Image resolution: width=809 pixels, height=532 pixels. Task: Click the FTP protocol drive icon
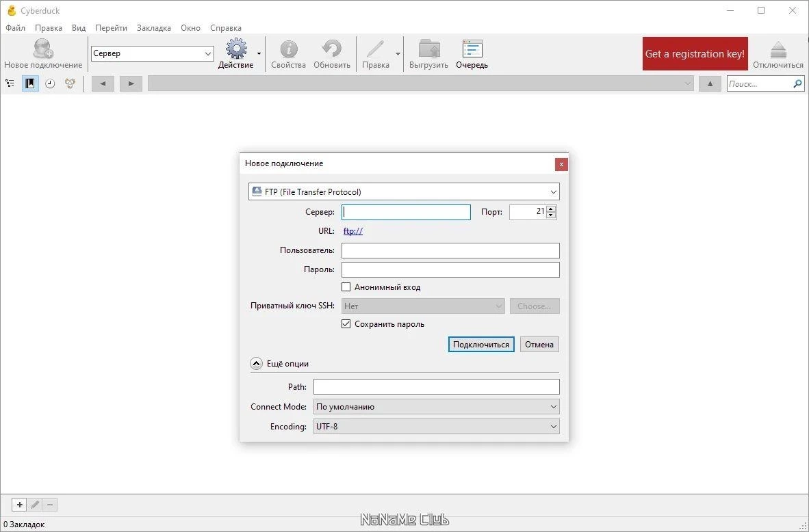click(257, 191)
